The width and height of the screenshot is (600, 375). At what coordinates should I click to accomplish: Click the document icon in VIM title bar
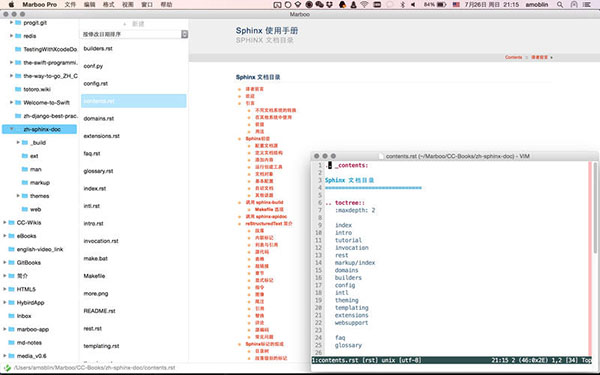(381, 156)
